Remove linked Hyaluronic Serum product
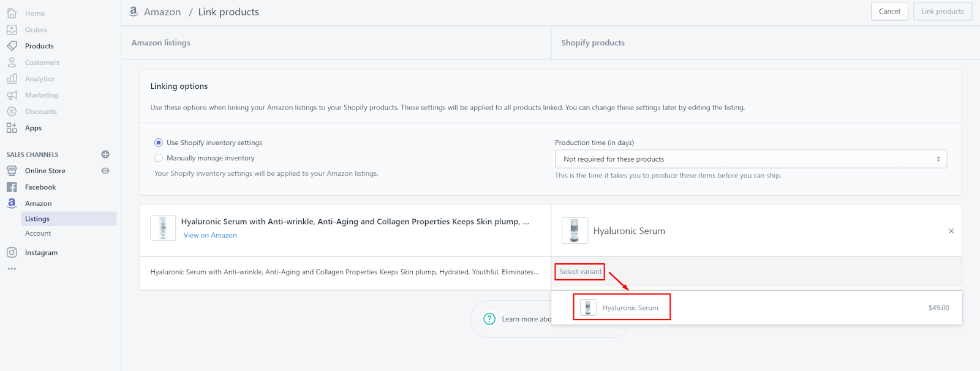The width and height of the screenshot is (980, 371). click(951, 231)
